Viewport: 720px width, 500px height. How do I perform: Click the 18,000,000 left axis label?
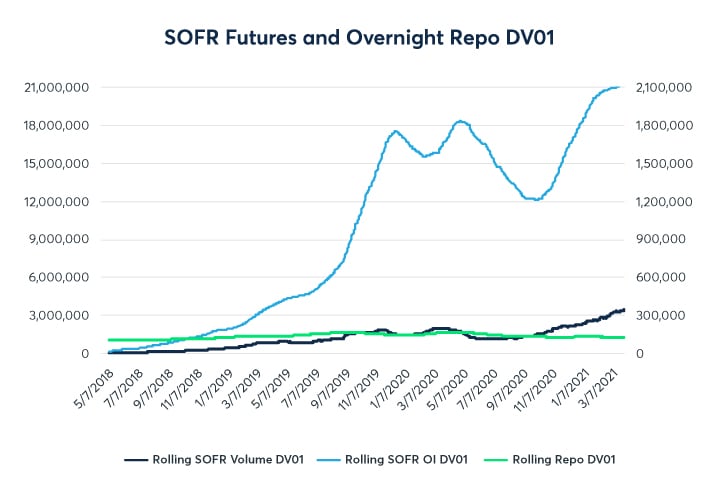57,125
